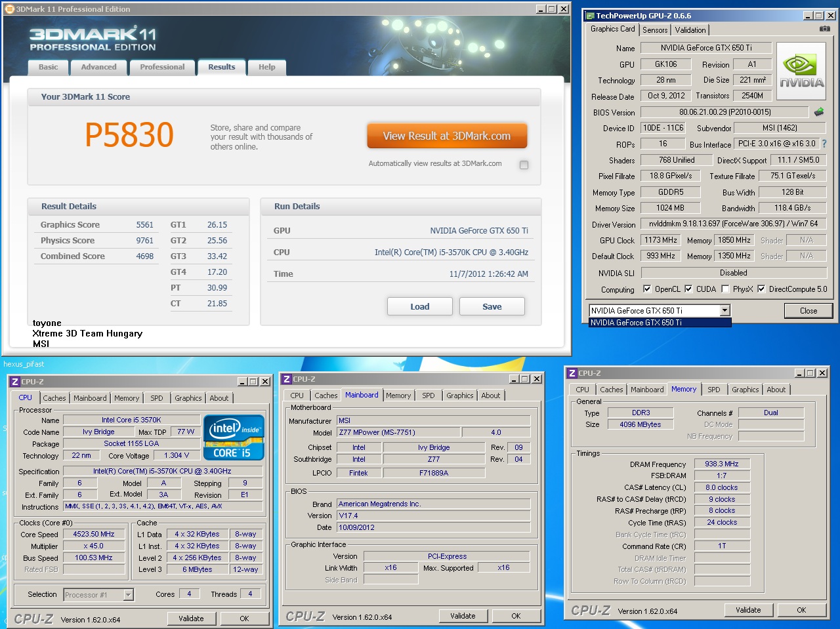Click the Graphics Score 5561 value
Image resolution: width=840 pixels, height=629 pixels.
coord(145,224)
